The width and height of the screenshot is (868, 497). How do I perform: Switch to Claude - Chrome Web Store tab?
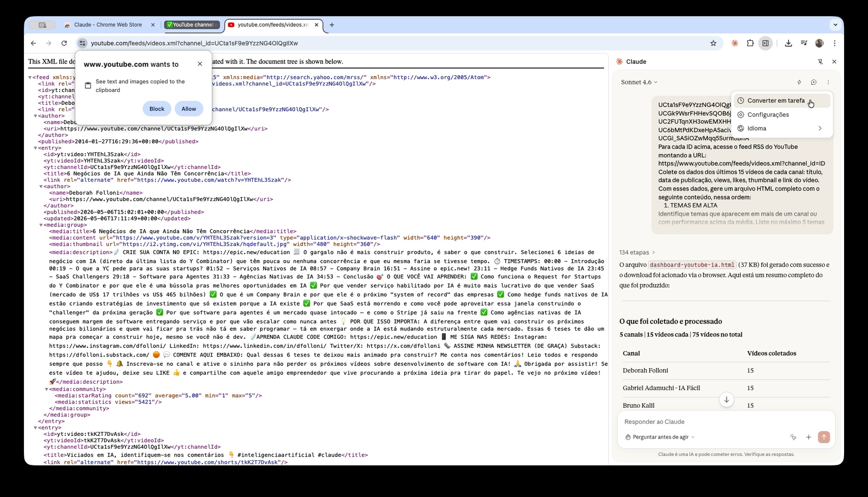[108, 25]
